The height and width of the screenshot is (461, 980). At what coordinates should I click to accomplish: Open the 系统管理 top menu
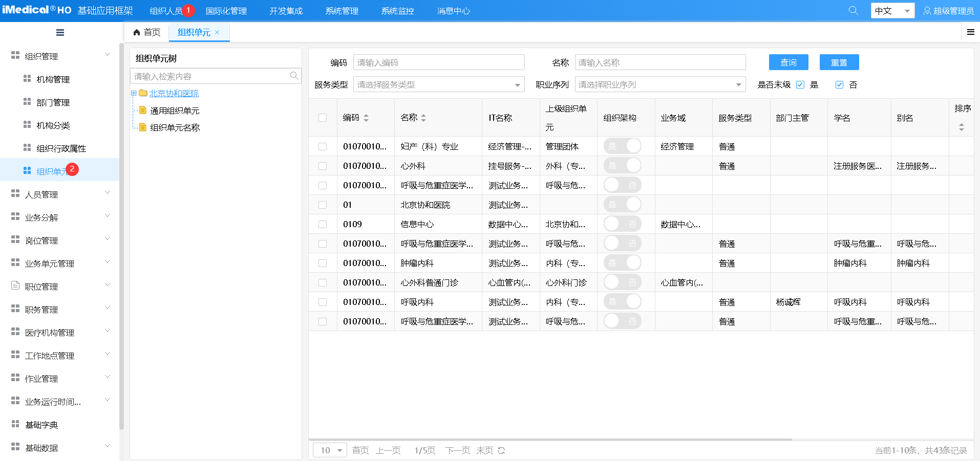click(342, 11)
